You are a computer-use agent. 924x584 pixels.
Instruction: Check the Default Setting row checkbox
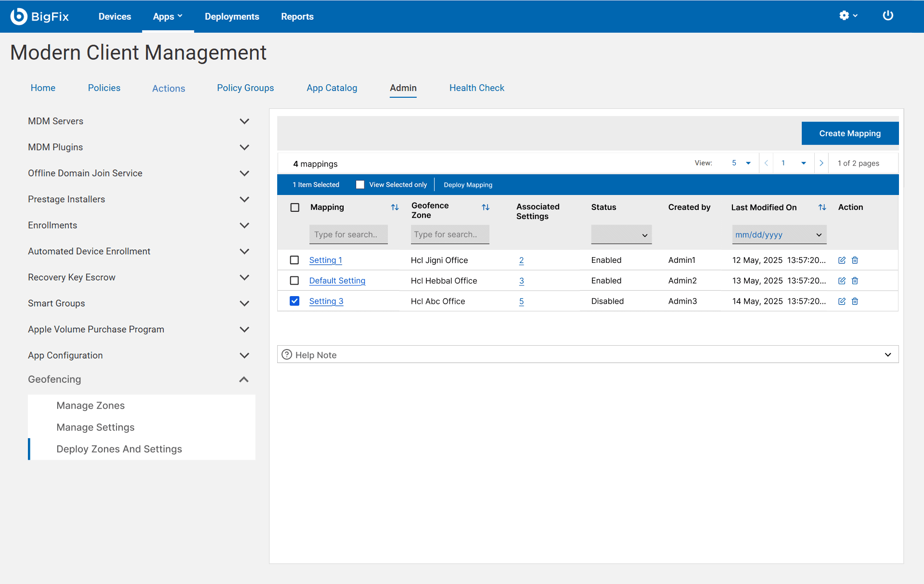[x=295, y=280]
